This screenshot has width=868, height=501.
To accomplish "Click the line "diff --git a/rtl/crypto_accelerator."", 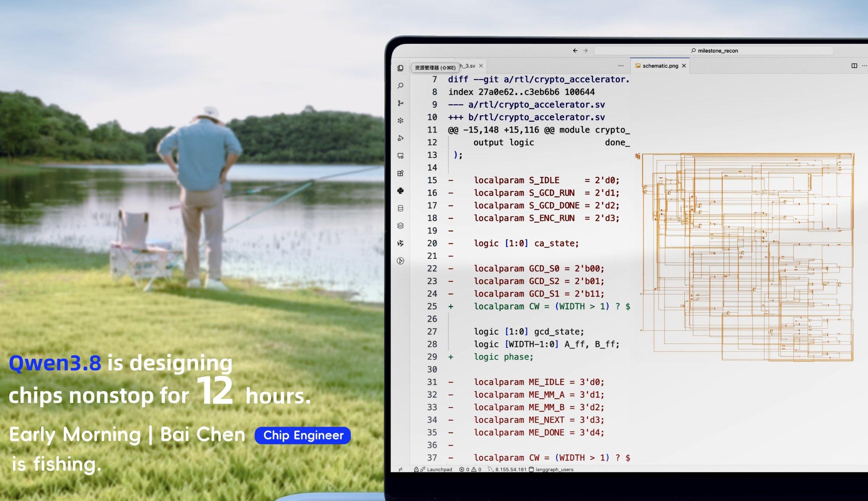I will (539, 79).
